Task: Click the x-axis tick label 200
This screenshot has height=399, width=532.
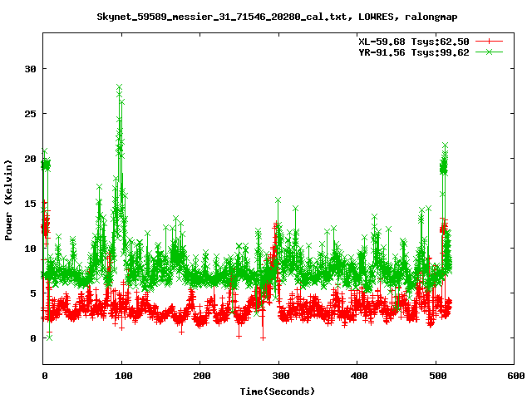Action: [x=202, y=376]
